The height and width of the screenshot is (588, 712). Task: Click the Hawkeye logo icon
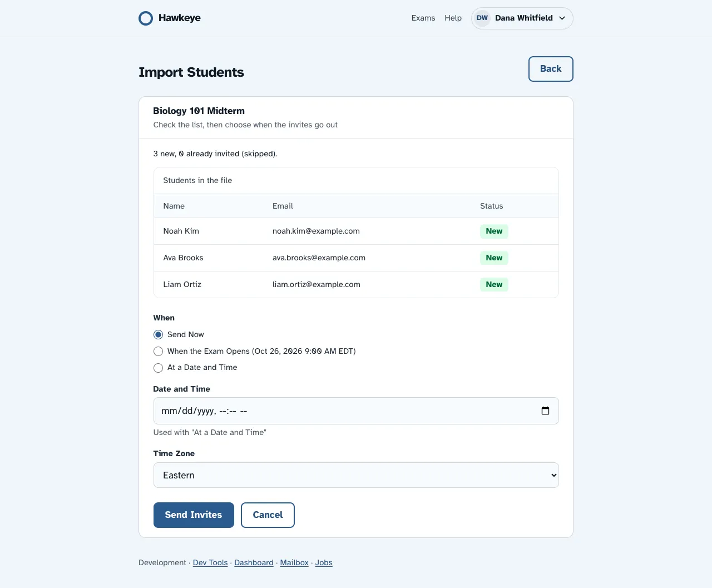pos(146,18)
